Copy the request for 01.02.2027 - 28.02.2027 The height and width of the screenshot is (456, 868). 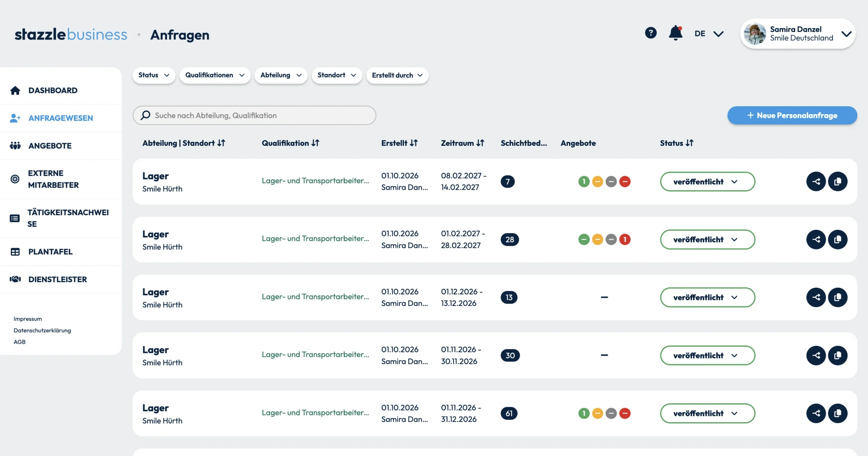coord(837,240)
